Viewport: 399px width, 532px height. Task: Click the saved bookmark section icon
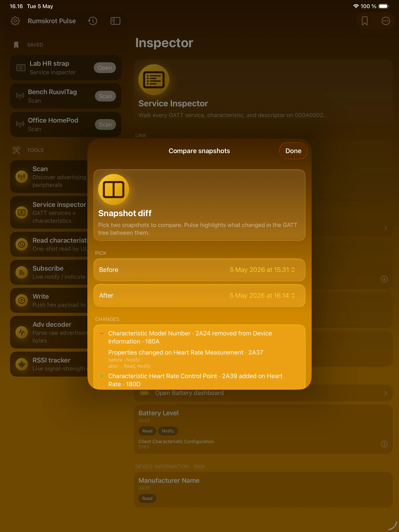pyautogui.click(x=16, y=45)
